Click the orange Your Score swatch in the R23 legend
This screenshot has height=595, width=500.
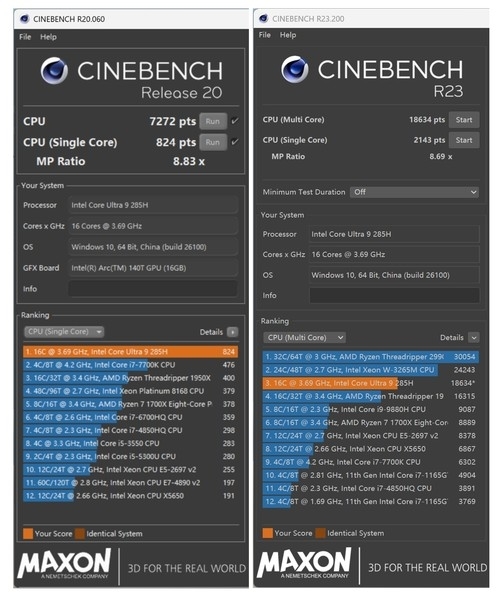click(x=267, y=533)
